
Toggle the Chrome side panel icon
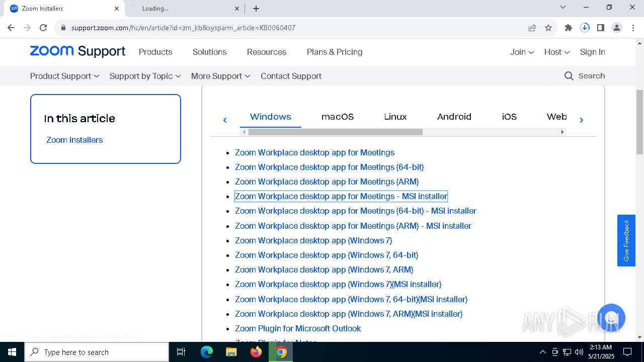pyautogui.click(x=601, y=28)
